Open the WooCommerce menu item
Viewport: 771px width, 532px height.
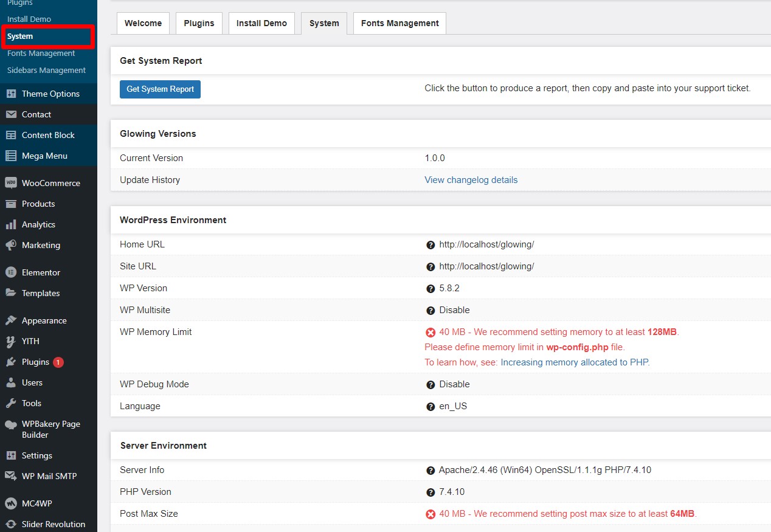click(x=49, y=183)
